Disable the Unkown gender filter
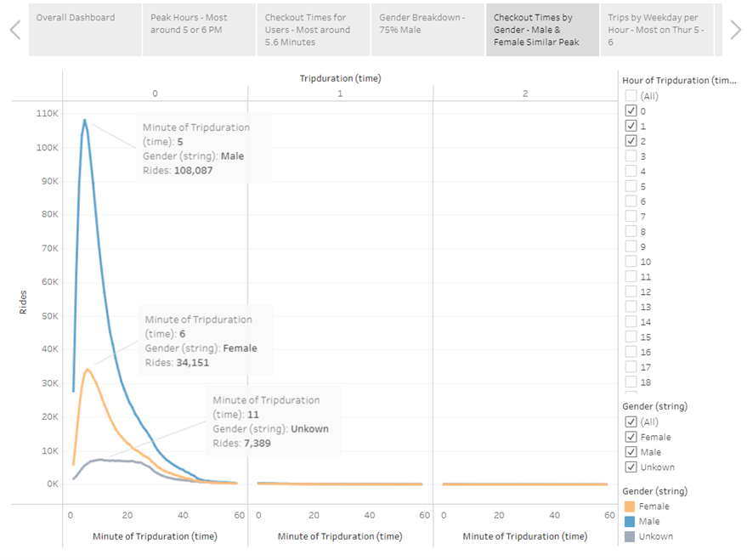The height and width of the screenshot is (560, 747). 629,467
